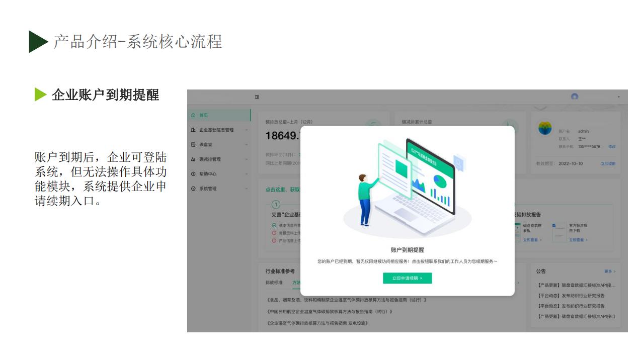Open the 发电设施 guideline
644x362 pixels.
[x=317, y=323]
